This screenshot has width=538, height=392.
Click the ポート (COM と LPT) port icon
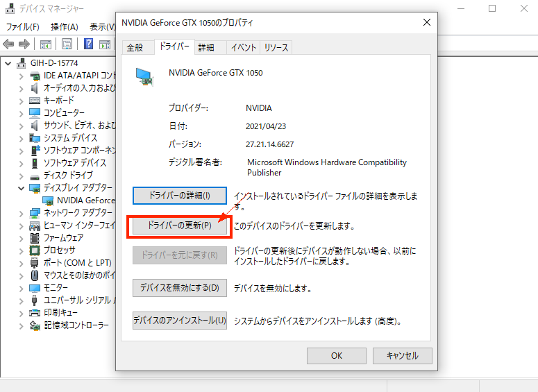click(x=34, y=263)
